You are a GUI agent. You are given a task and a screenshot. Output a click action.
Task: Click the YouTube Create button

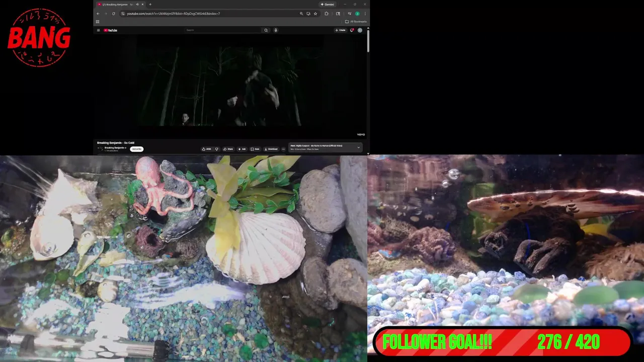point(341,30)
